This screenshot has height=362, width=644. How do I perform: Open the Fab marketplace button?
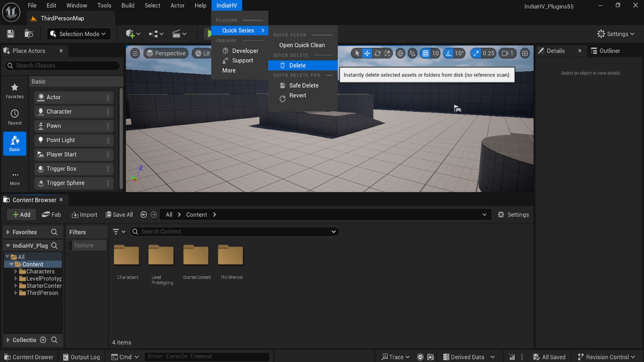pos(51,215)
